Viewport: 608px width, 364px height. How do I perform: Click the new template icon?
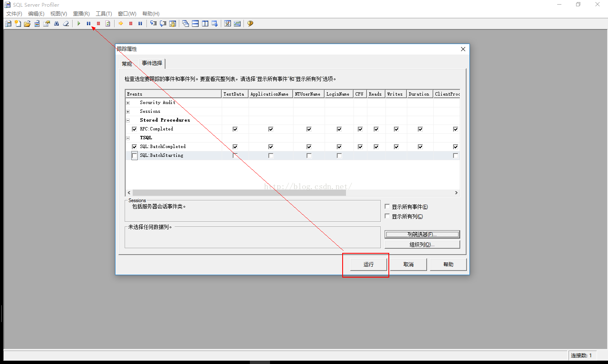point(18,23)
